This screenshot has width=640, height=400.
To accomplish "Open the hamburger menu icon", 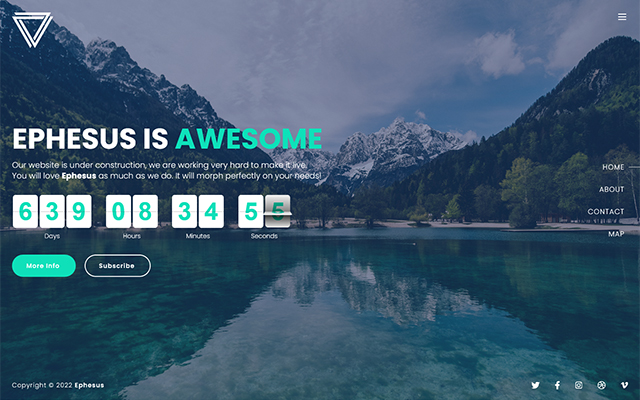I will [x=622, y=17].
